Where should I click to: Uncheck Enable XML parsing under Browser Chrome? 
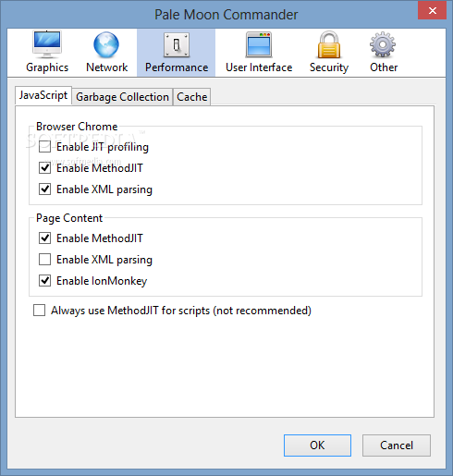pyautogui.click(x=44, y=189)
